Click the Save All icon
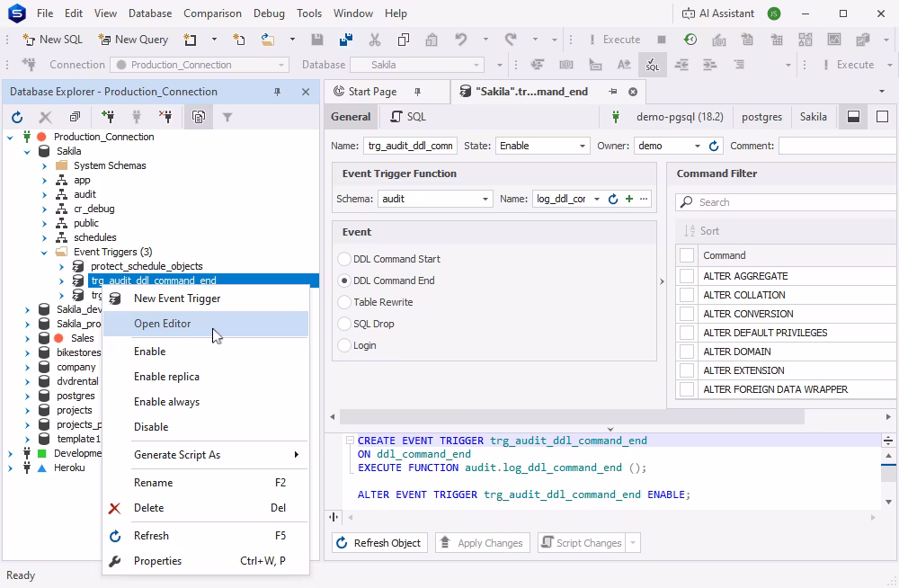The height and width of the screenshot is (588, 899). 346,40
